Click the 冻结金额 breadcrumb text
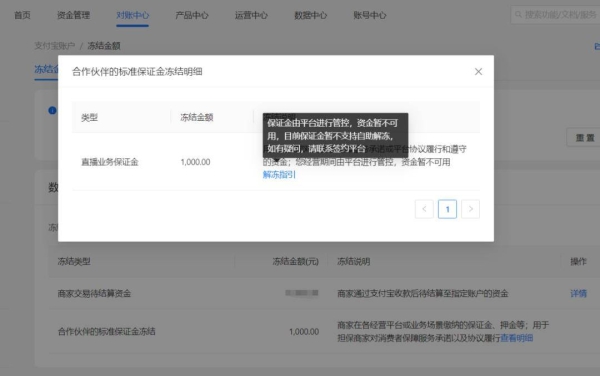Screen dimensions: 600x376 [104, 46]
